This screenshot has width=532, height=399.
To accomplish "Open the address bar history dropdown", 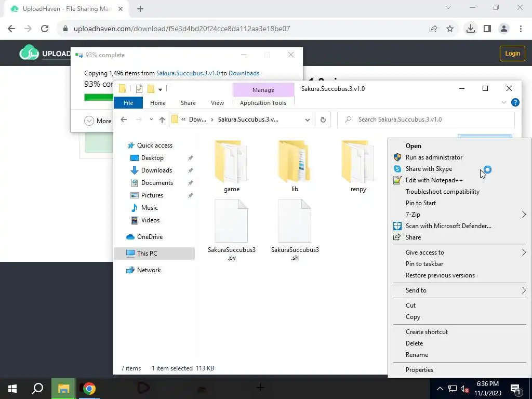I will click(x=308, y=120).
